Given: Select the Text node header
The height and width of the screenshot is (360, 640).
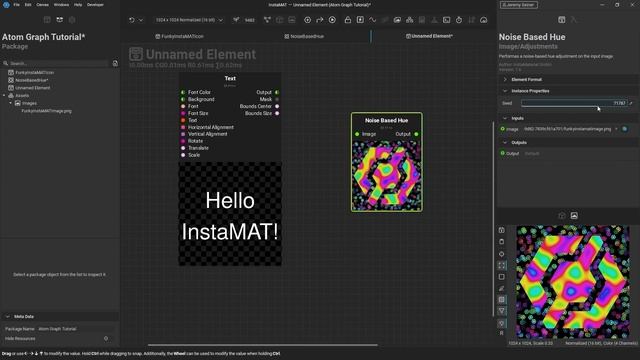Looking at the screenshot, I should click(230, 78).
